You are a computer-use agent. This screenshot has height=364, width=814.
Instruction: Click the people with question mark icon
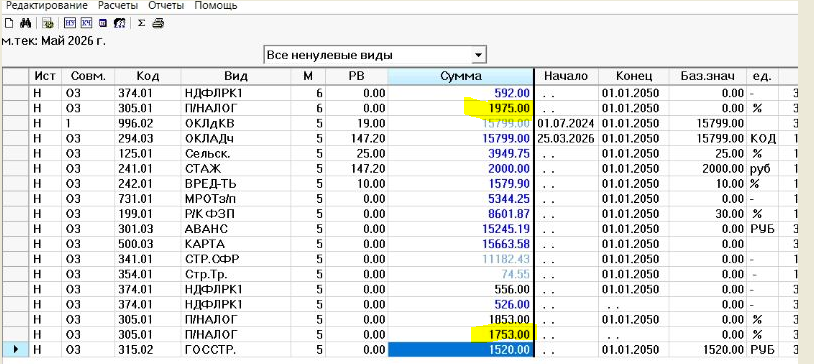click(119, 23)
